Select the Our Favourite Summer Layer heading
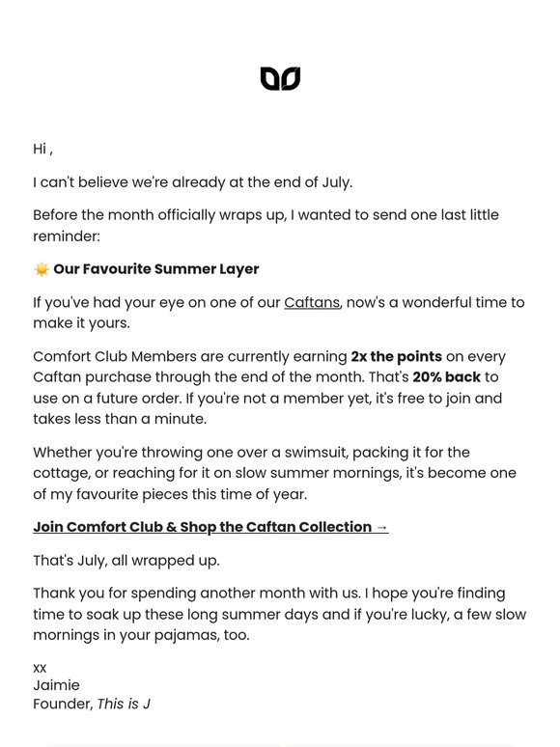Screen dimensions: 560x747 [x=156, y=269]
